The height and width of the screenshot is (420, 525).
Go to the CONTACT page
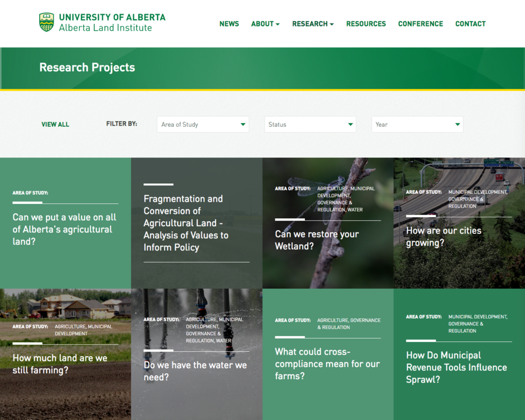[470, 24]
